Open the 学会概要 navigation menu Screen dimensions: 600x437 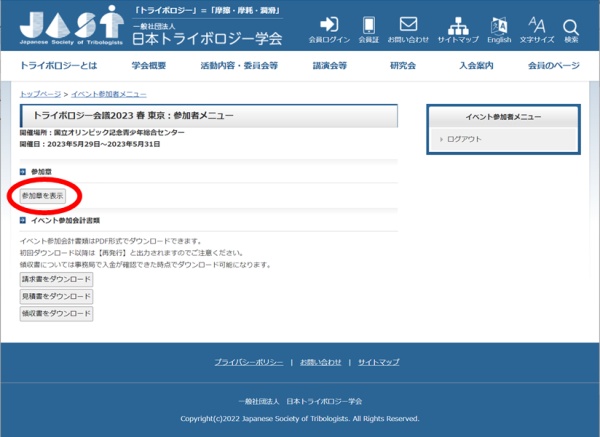pos(148,65)
